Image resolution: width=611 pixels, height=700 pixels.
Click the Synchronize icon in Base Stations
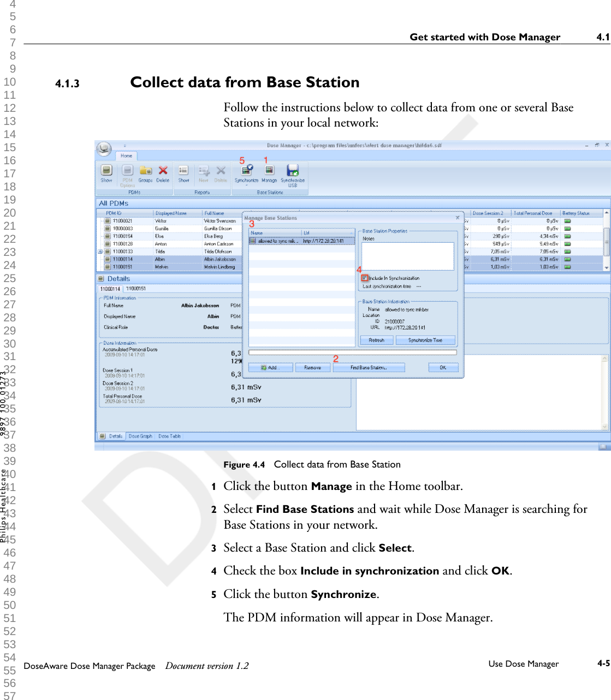coord(247,170)
